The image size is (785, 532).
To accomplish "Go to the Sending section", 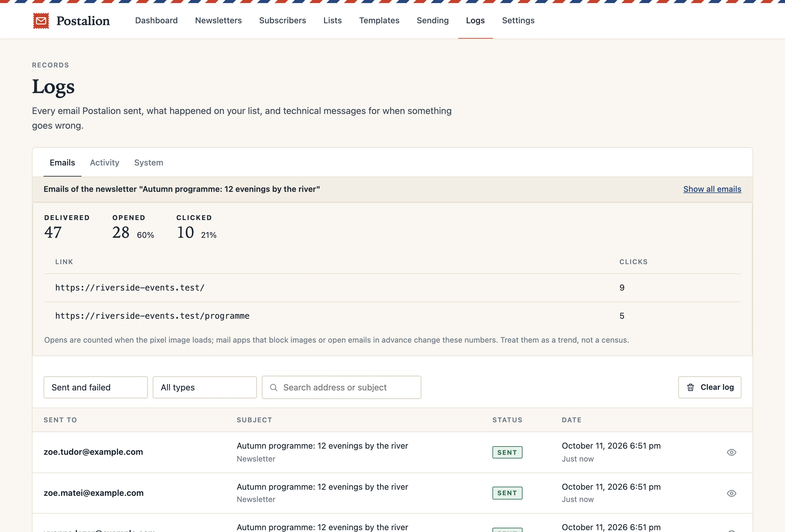I will coord(433,21).
